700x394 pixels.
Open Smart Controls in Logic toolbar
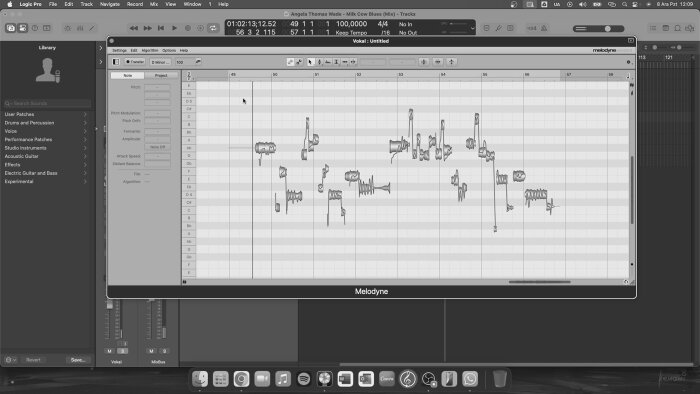pyautogui.click(x=67, y=28)
